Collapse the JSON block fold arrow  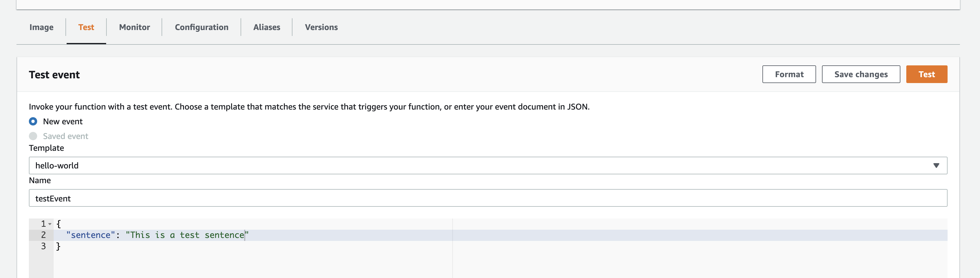[50, 224]
